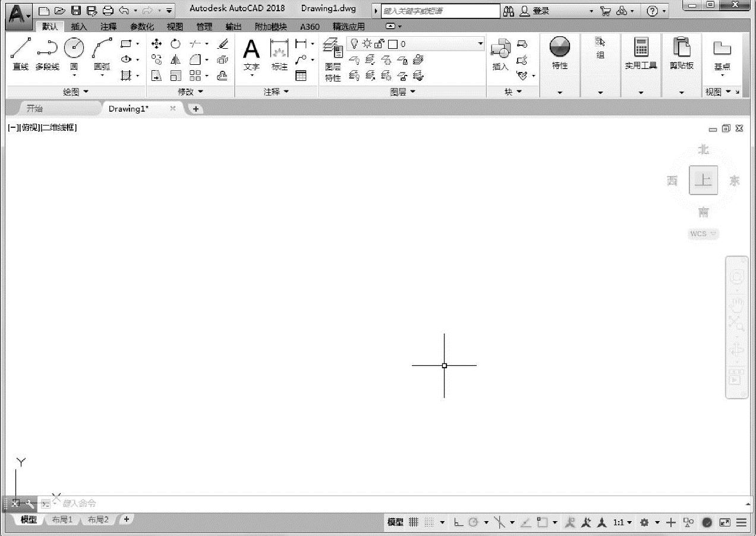Click the Open file icon
This screenshot has height=536, width=756.
point(60,11)
